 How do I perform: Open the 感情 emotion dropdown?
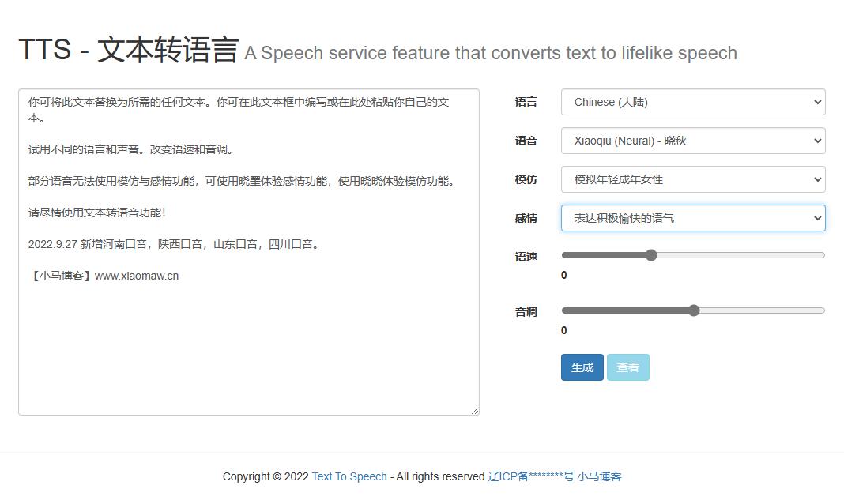point(692,218)
